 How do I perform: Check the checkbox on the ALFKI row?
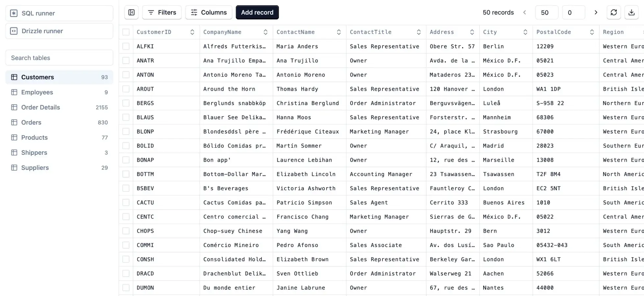126,46
